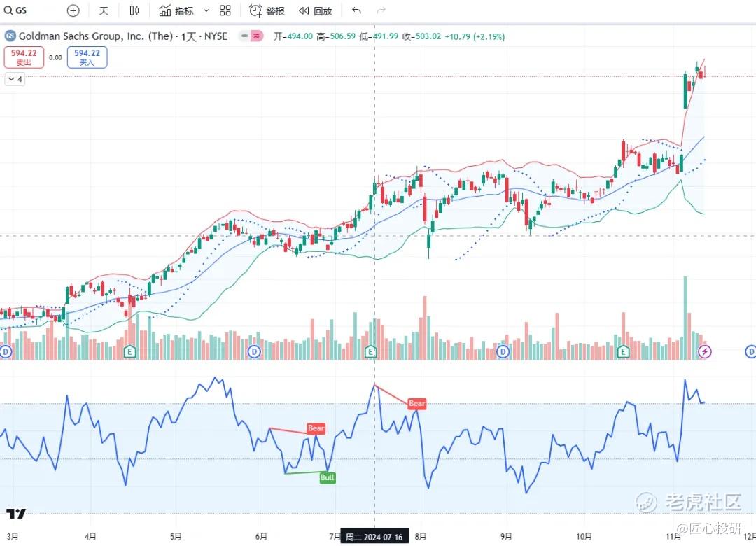Open symbol search for GS

click(x=15, y=10)
